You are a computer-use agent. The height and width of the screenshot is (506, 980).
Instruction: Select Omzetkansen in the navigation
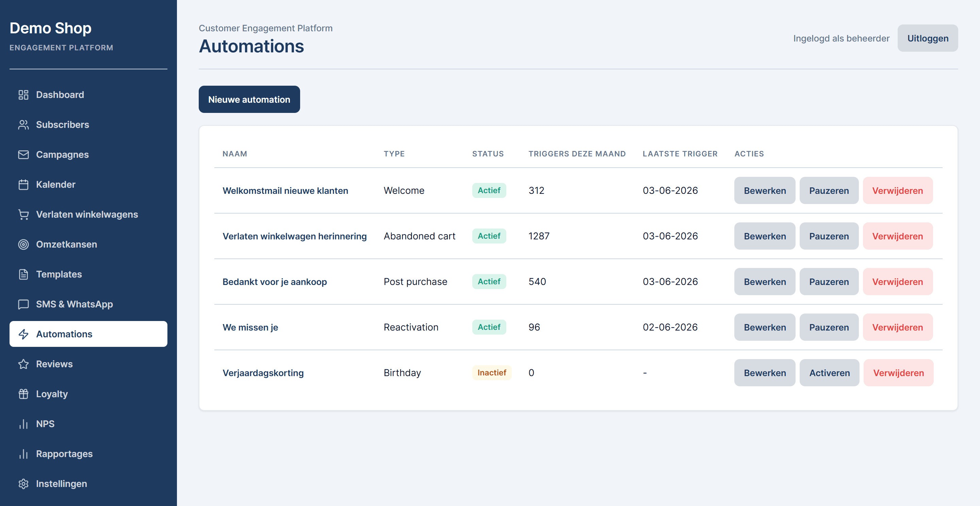pyautogui.click(x=88, y=244)
